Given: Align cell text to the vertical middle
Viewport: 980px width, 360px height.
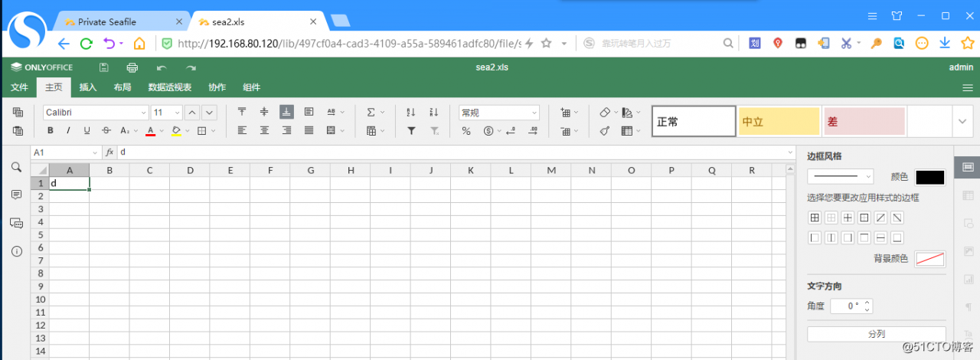Looking at the screenshot, I should pos(264,112).
